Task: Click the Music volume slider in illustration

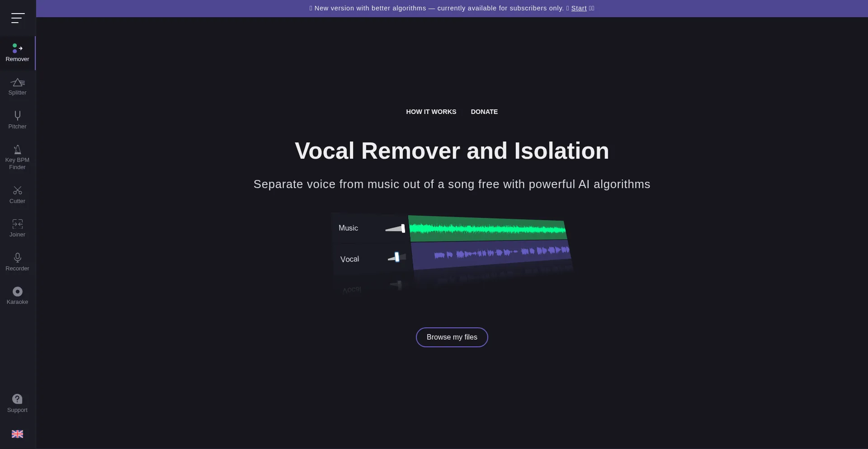Action: 396,228
